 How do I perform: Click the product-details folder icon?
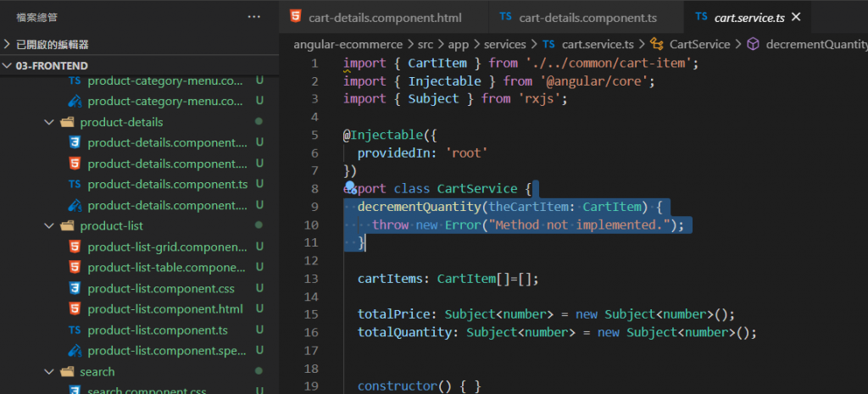(x=67, y=122)
